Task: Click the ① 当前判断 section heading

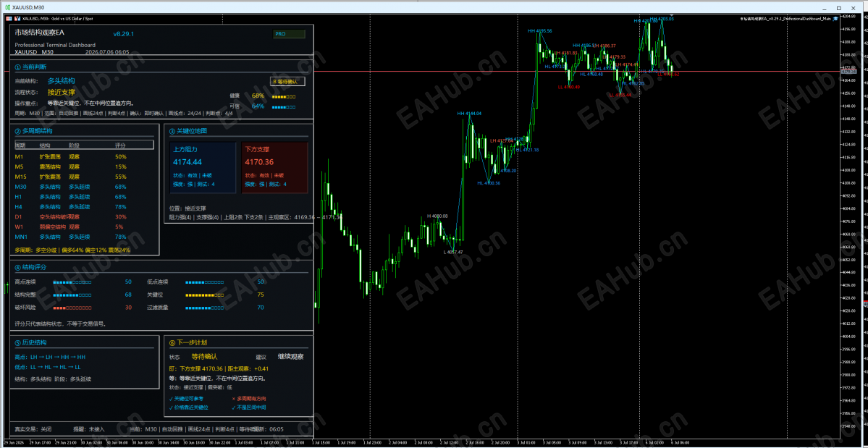Action: [30, 67]
